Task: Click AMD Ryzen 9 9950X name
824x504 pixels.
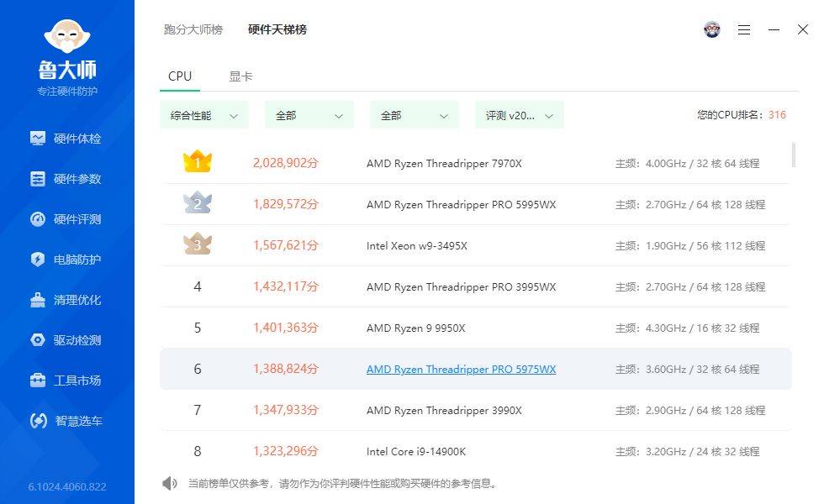Action: 415,328
